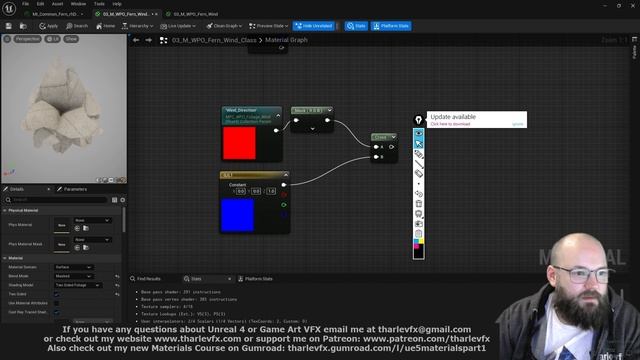640x360 pixels.
Task: Select the eraser tool in overlay toolbar
Action: [419, 174]
